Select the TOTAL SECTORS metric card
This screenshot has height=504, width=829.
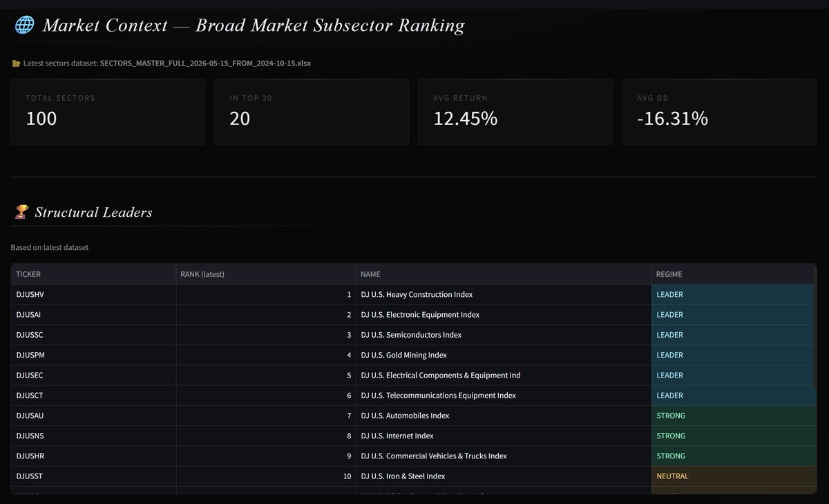coord(108,112)
